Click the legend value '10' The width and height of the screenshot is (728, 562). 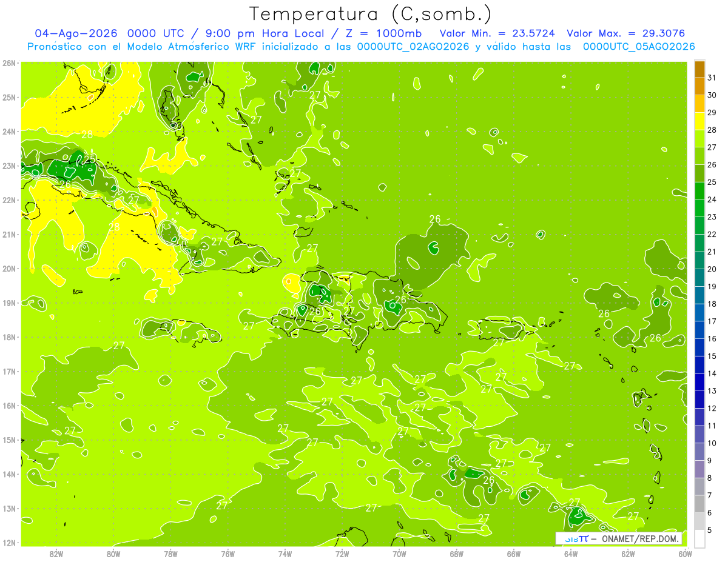[x=712, y=443]
